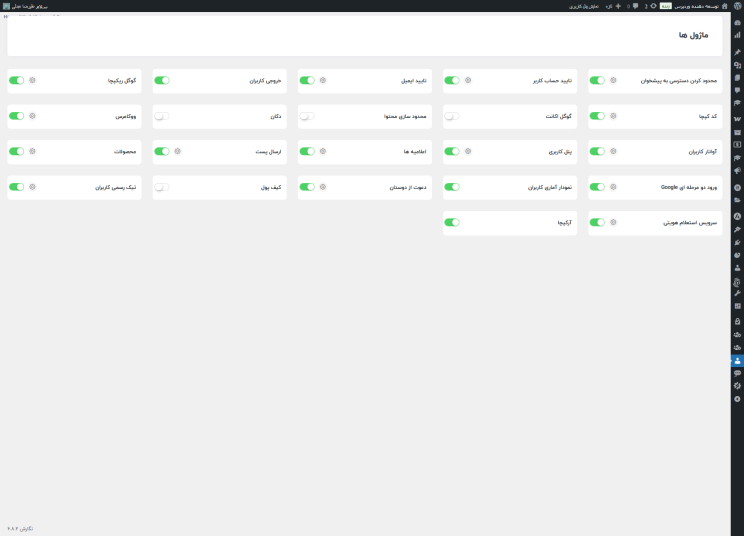Toggle off تیک رسمی کاربران

[x=17, y=187]
